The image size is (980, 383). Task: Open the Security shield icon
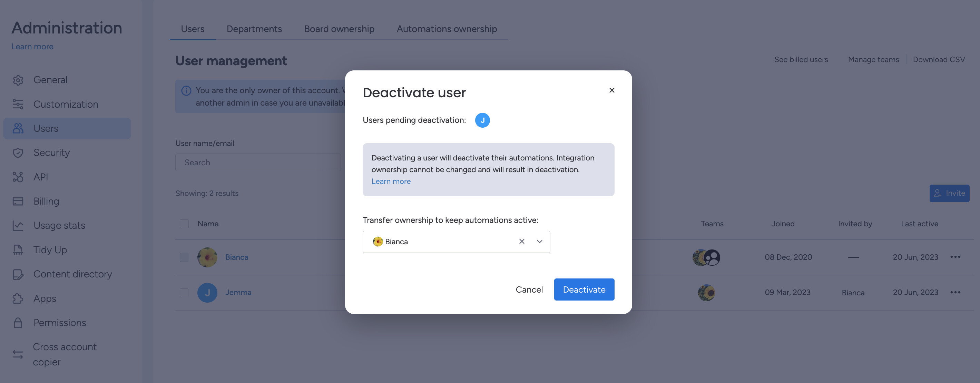pos(18,153)
